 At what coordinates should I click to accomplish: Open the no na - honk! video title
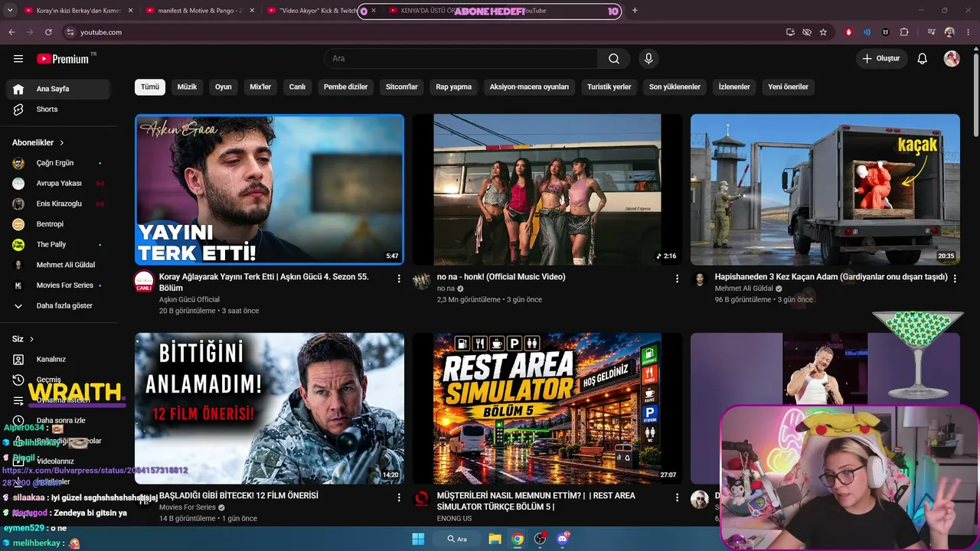[x=501, y=277]
